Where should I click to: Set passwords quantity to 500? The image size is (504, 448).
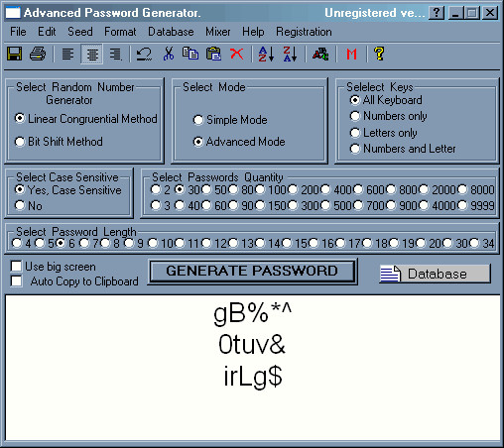click(325, 205)
